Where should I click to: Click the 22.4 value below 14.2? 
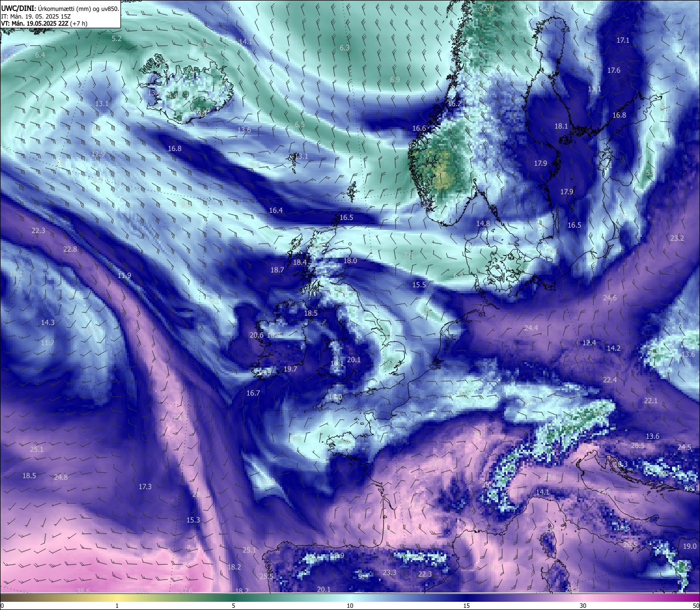point(610,380)
